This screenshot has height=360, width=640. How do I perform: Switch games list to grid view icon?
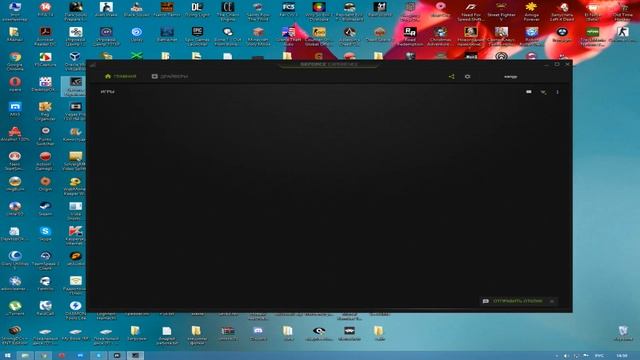529,92
